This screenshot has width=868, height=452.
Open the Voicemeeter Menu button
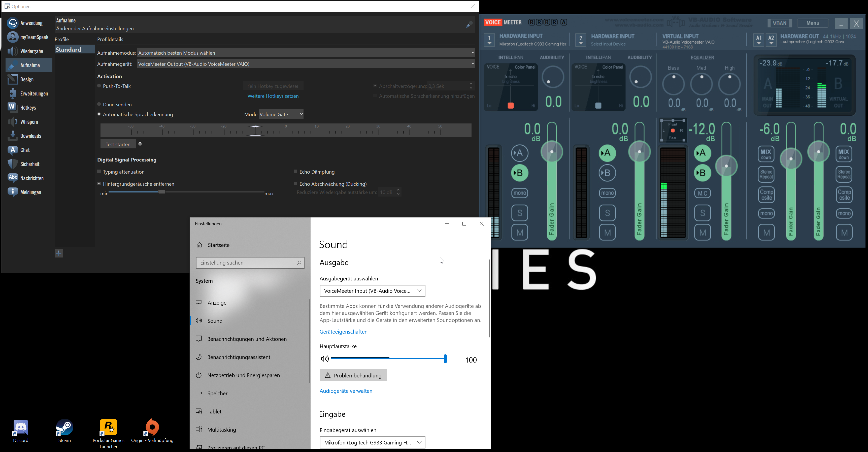coord(812,23)
